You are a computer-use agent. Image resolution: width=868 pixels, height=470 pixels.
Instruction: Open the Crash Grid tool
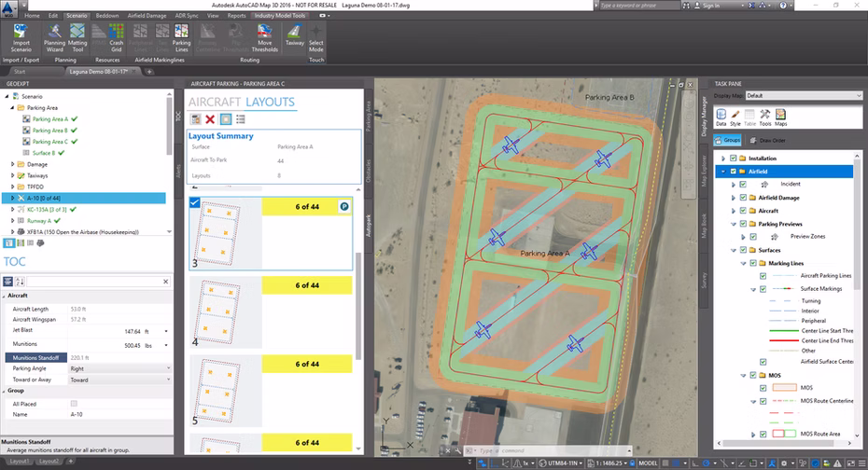point(117,37)
